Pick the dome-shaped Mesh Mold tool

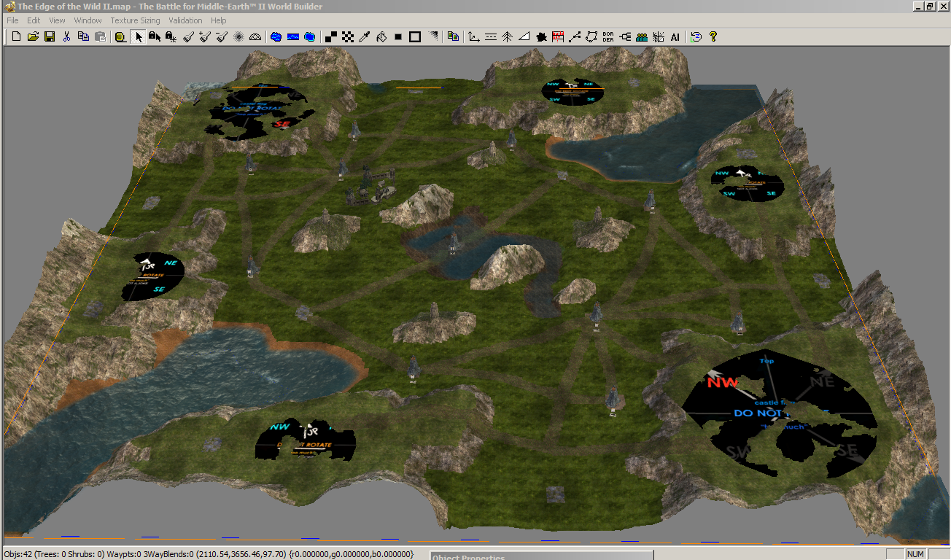[255, 36]
